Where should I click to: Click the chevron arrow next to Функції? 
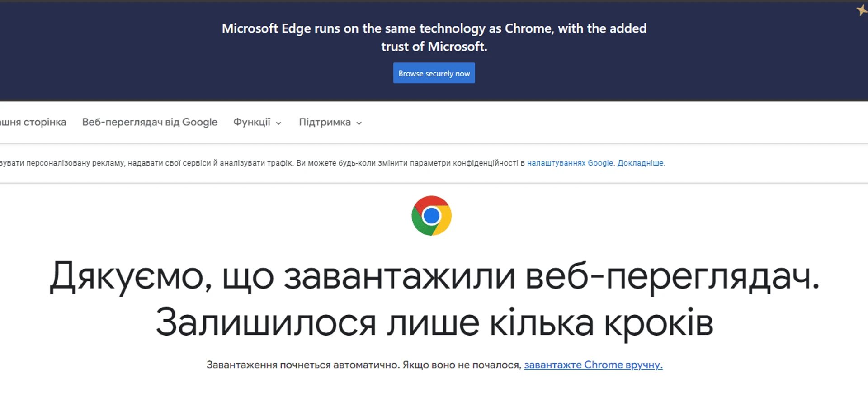point(278,123)
